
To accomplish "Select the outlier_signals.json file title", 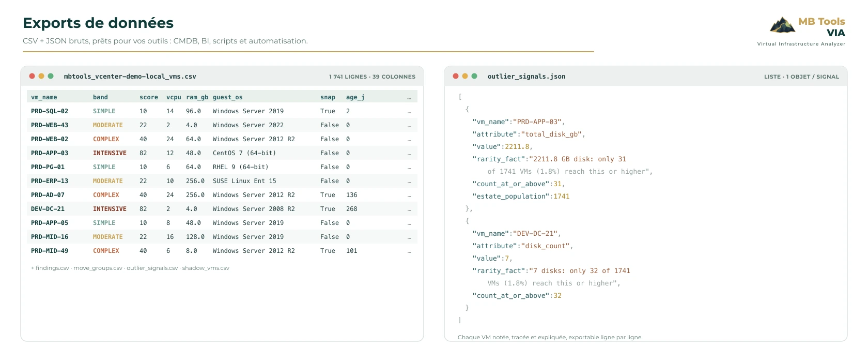I will (x=526, y=77).
